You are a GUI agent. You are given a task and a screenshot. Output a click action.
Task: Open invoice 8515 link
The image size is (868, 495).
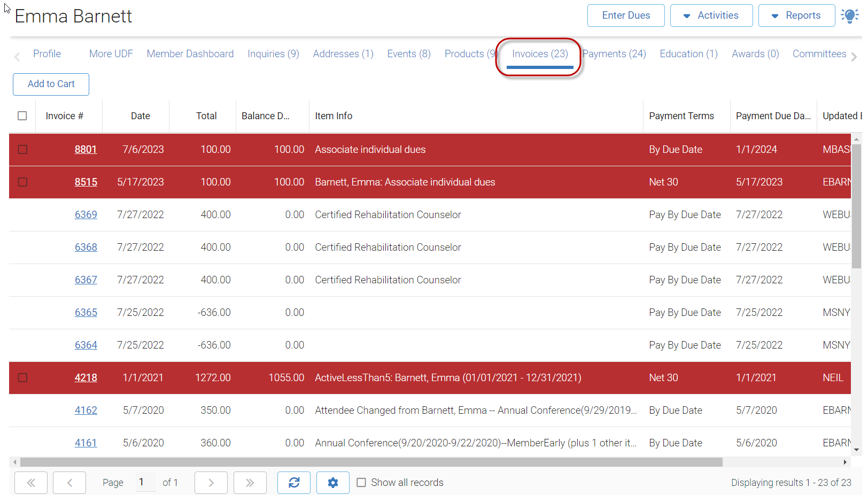click(x=86, y=182)
